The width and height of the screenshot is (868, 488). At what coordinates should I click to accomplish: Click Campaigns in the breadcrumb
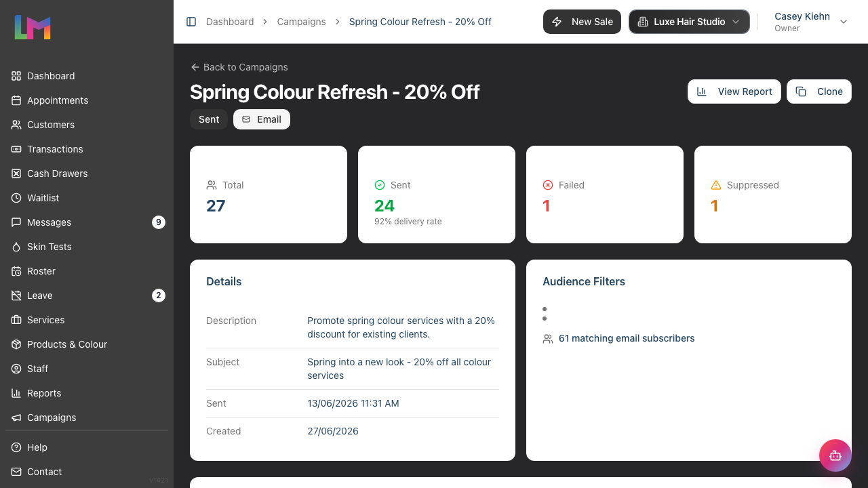point(301,22)
